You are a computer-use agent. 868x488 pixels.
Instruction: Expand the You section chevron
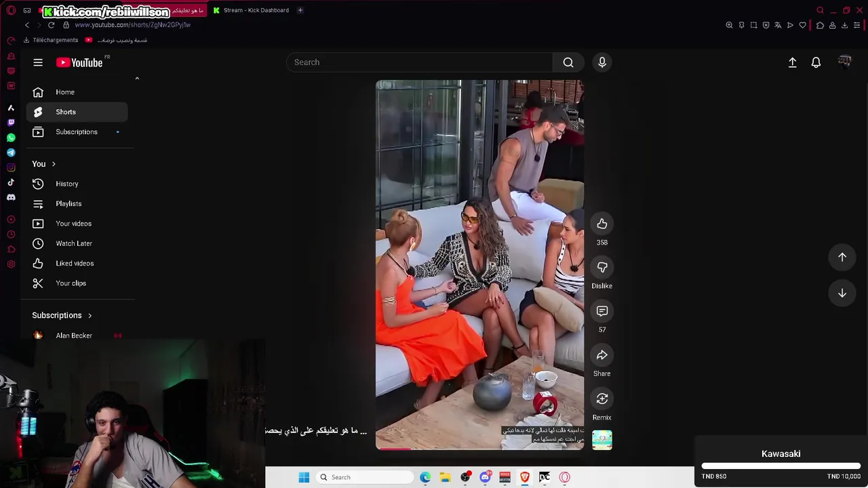click(x=54, y=164)
